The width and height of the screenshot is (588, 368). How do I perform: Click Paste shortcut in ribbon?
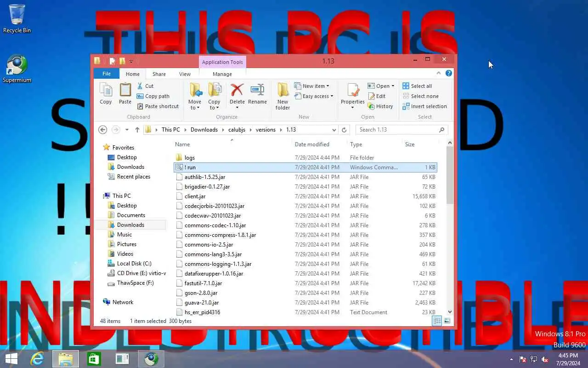coord(158,106)
